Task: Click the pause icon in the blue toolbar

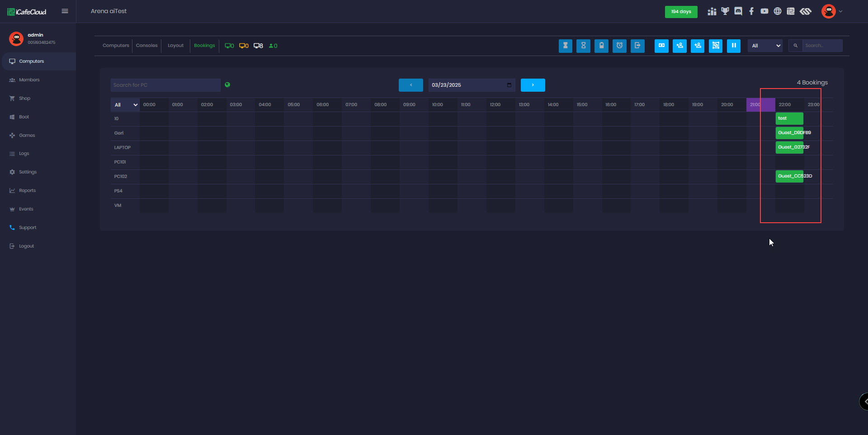Action: pos(733,46)
